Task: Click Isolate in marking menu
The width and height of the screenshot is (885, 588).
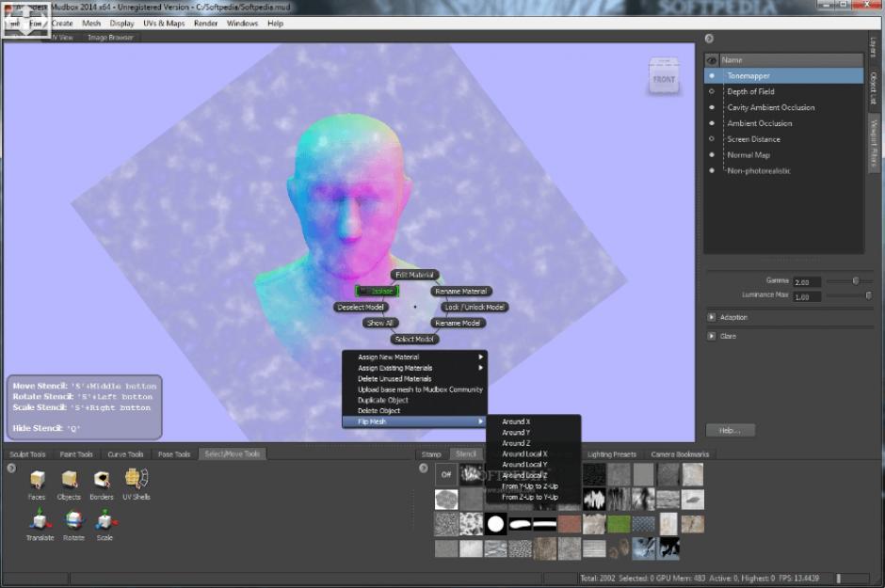Action: (378, 291)
